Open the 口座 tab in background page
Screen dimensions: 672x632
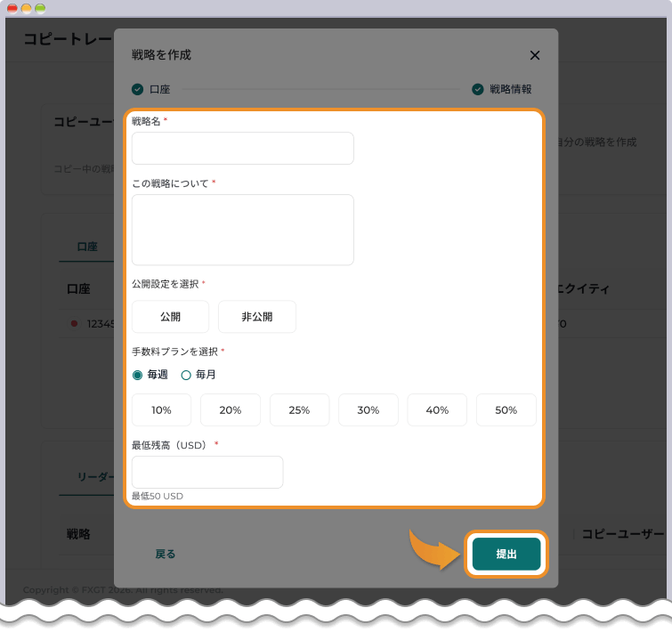tap(87, 247)
